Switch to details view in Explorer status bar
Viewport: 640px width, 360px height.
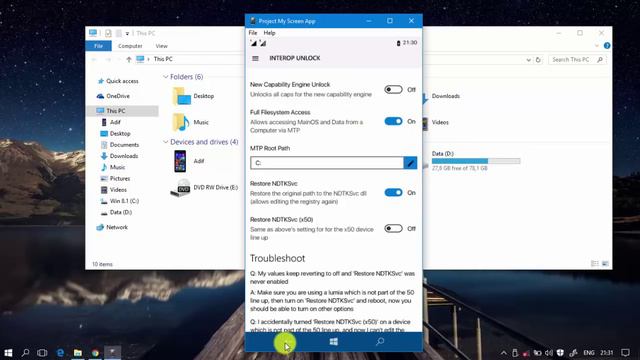595,264
